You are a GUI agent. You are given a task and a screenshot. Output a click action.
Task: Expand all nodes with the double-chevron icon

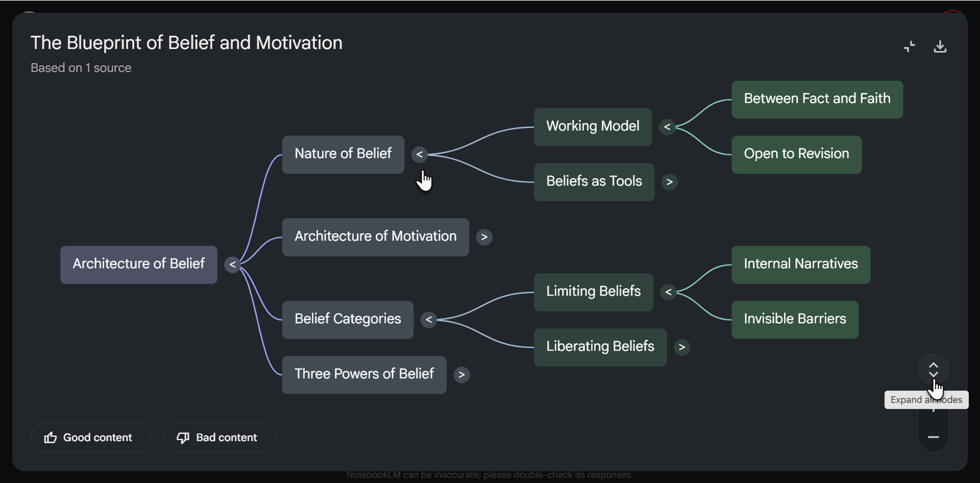pyautogui.click(x=933, y=369)
